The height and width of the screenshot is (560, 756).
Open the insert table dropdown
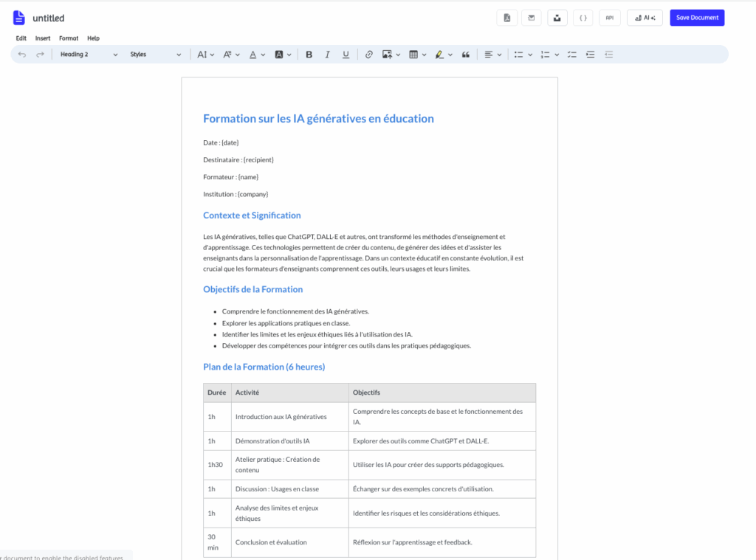tap(416, 55)
